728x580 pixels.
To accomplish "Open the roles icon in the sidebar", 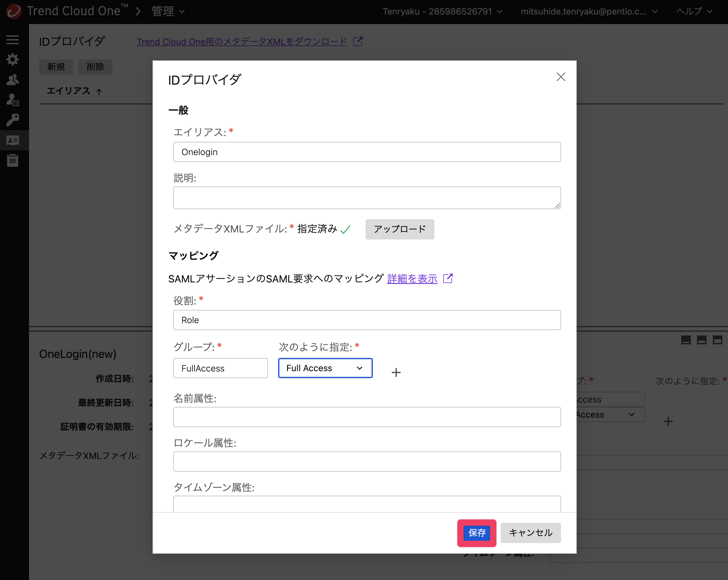I will pyautogui.click(x=13, y=100).
